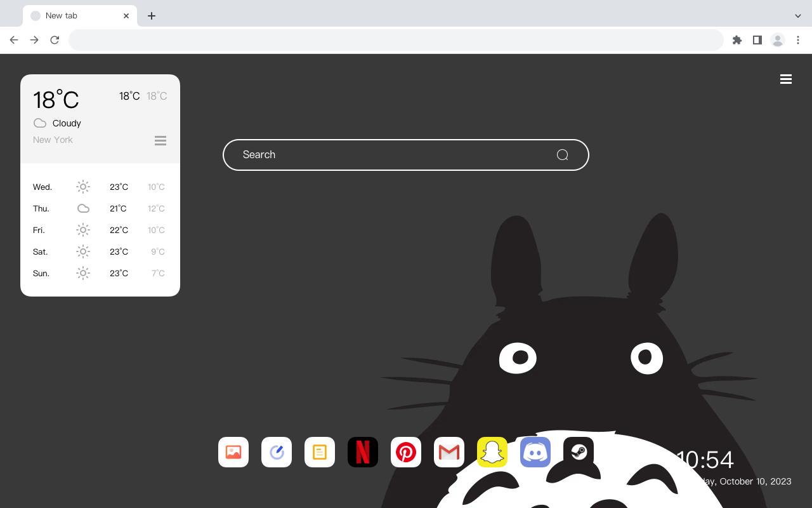The height and width of the screenshot is (508, 812).
Task: Select the Sun. forecast row
Action: click(x=100, y=273)
